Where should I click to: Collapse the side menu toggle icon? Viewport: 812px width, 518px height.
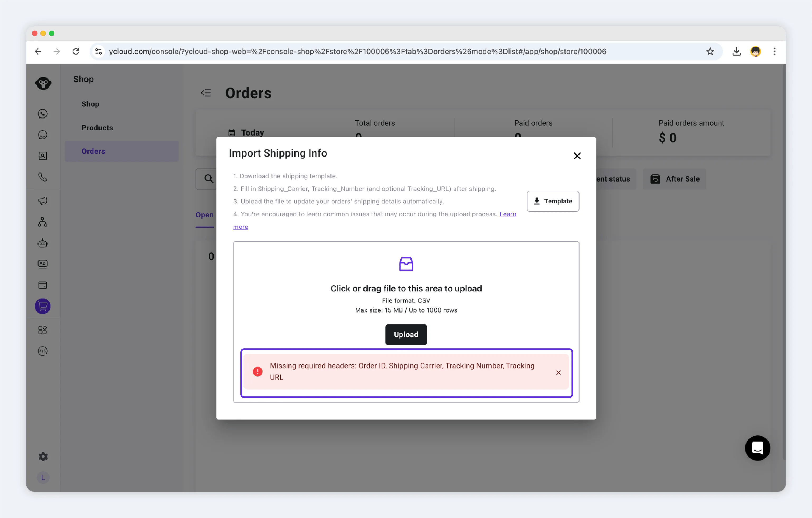pos(206,93)
